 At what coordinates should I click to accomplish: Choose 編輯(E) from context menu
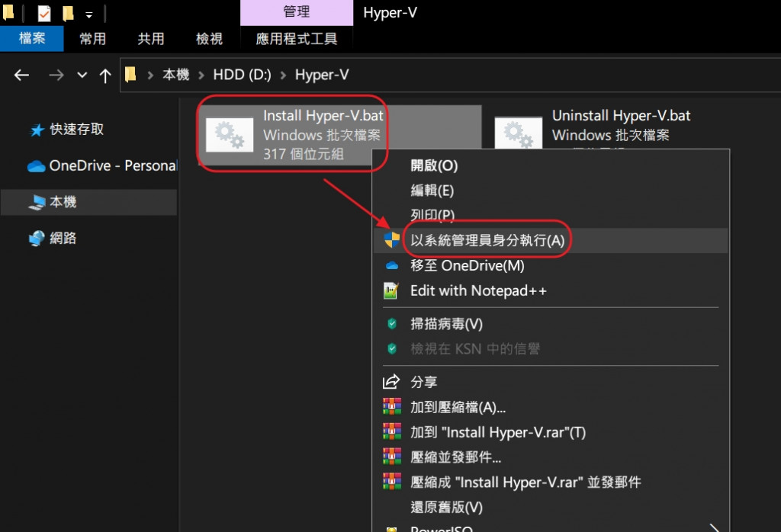point(551,191)
